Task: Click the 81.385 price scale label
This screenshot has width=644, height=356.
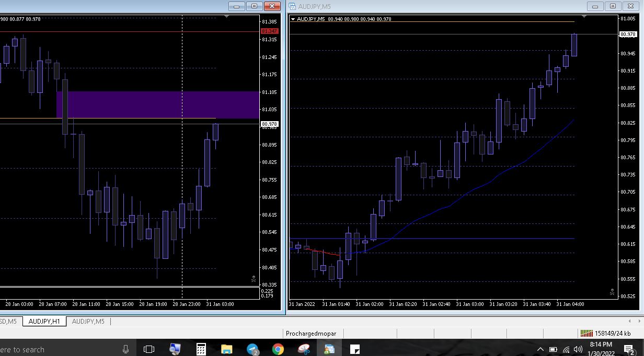Action: [x=269, y=22]
